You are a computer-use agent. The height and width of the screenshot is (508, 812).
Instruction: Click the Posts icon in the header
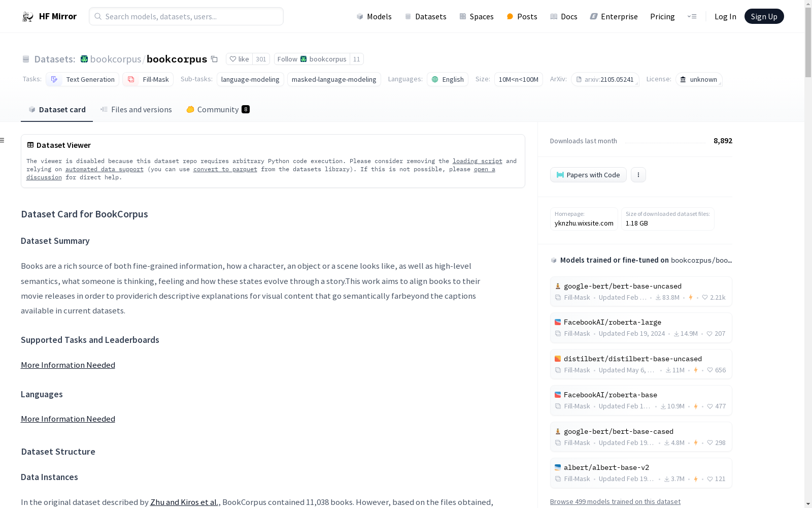coord(510,16)
